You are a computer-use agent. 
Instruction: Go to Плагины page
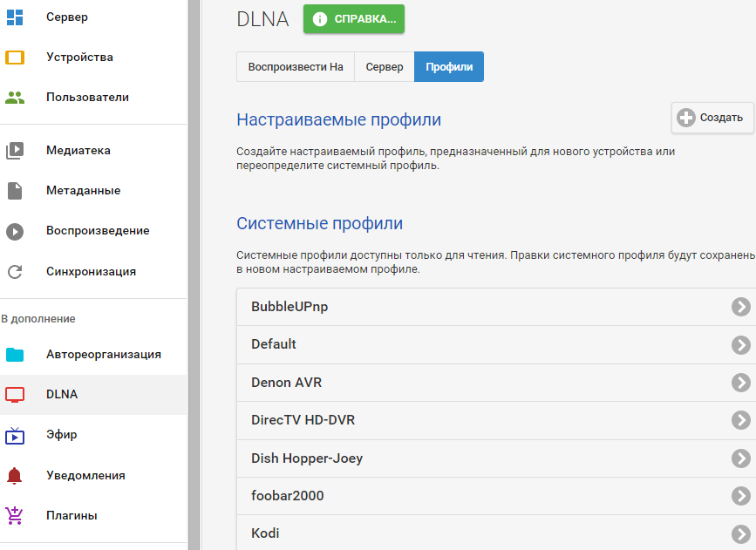click(72, 516)
